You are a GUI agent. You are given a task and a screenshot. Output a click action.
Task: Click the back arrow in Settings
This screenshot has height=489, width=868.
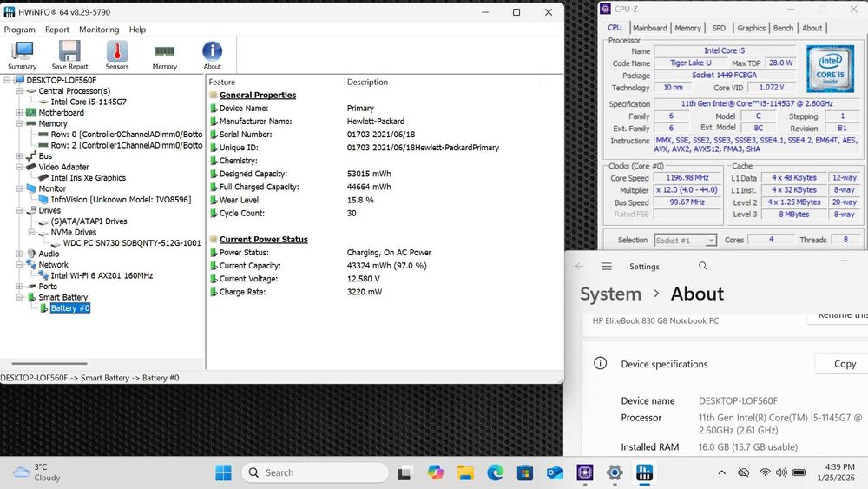pyautogui.click(x=579, y=267)
